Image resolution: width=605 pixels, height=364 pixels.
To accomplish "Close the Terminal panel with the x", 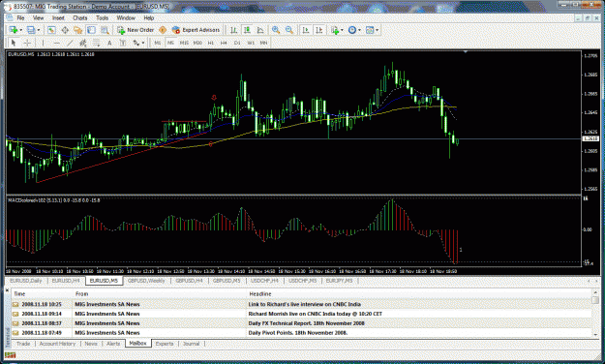I will tap(7, 289).
